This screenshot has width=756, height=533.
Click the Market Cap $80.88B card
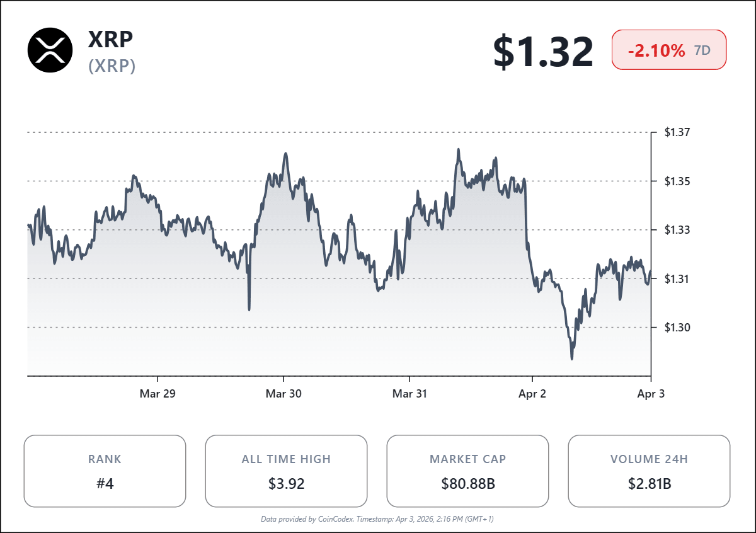pos(467,471)
